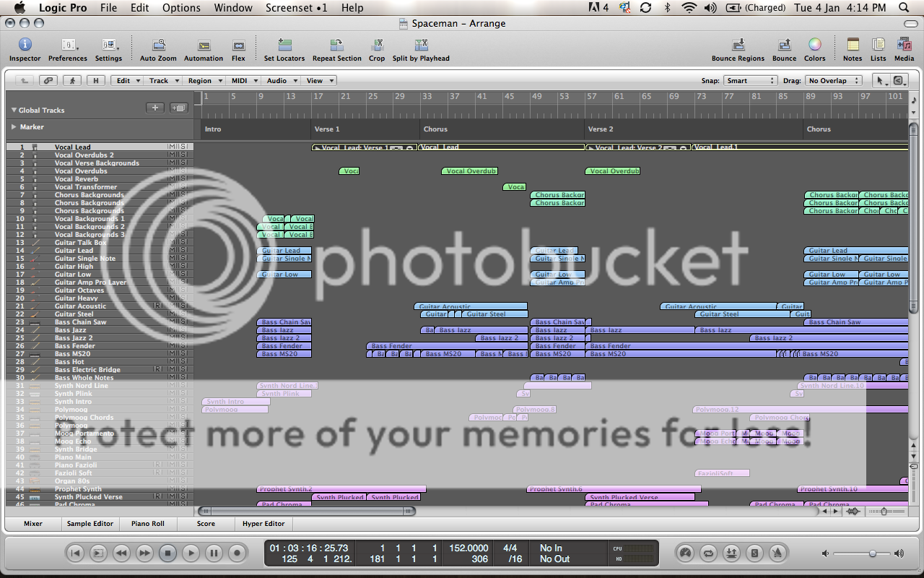Mute the Vocal Lead track
Image resolution: width=924 pixels, height=578 pixels.
(171, 147)
